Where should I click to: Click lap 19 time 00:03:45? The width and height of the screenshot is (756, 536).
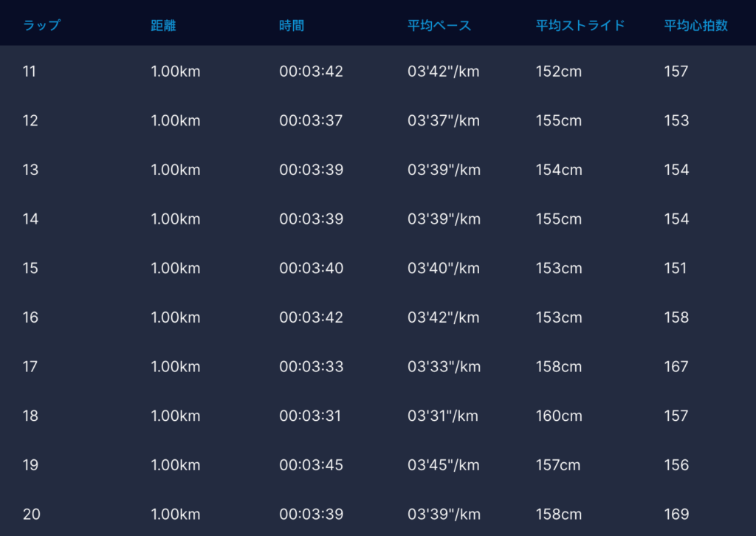(x=311, y=465)
